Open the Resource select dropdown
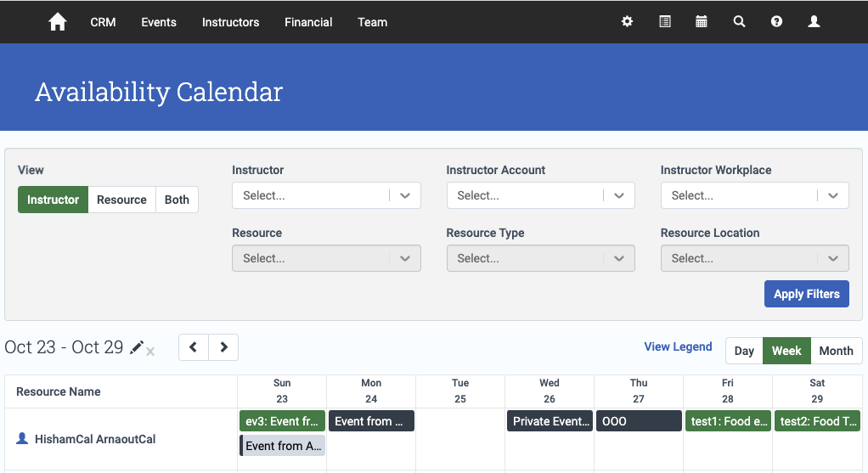The width and height of the screenshot is (868, 473). click(326, 258)
